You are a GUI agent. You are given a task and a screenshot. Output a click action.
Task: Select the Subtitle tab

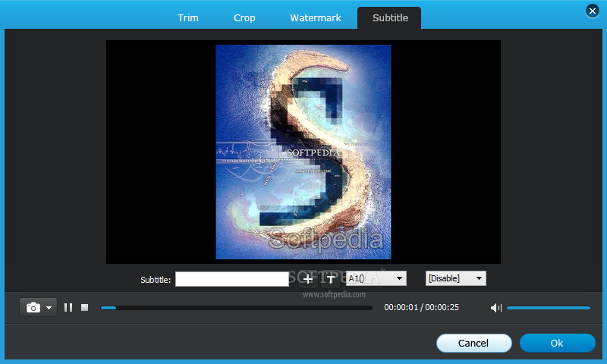390,17
